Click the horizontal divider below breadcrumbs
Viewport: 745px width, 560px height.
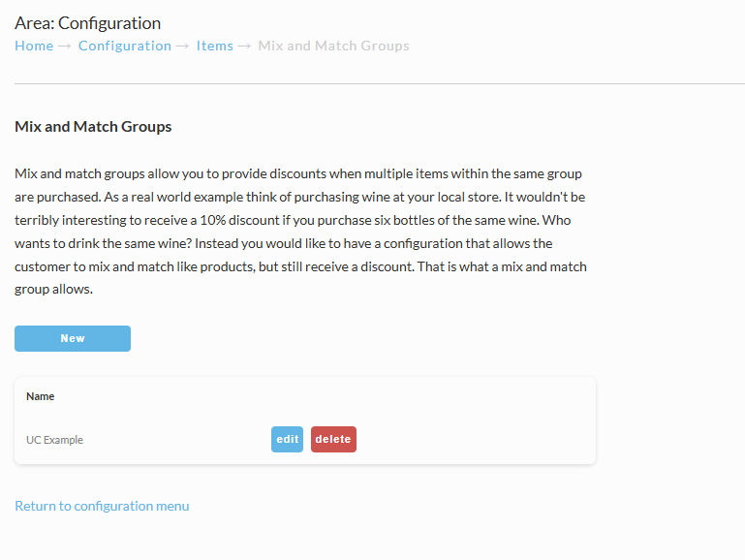point(380,84)
